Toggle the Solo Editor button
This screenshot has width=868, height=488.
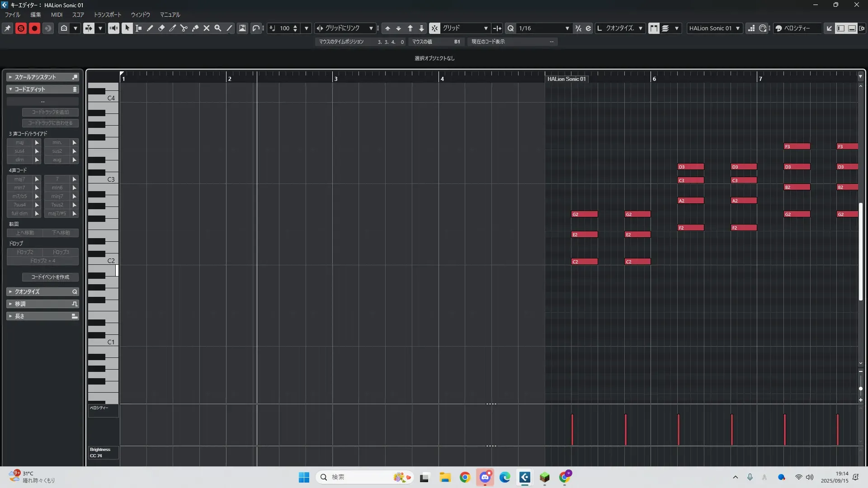(21, 28)
